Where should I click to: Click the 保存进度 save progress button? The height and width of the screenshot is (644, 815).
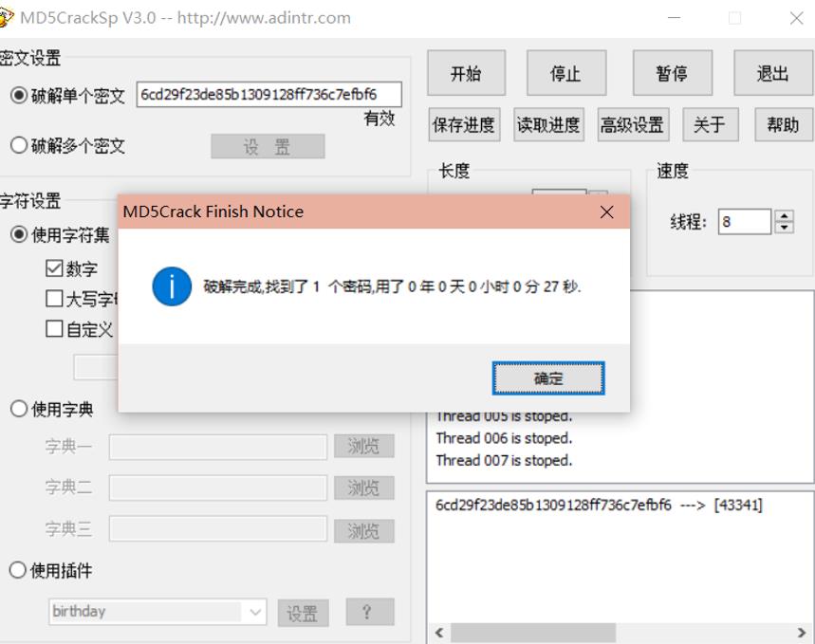pyautogui.click(x=464, y=125)
